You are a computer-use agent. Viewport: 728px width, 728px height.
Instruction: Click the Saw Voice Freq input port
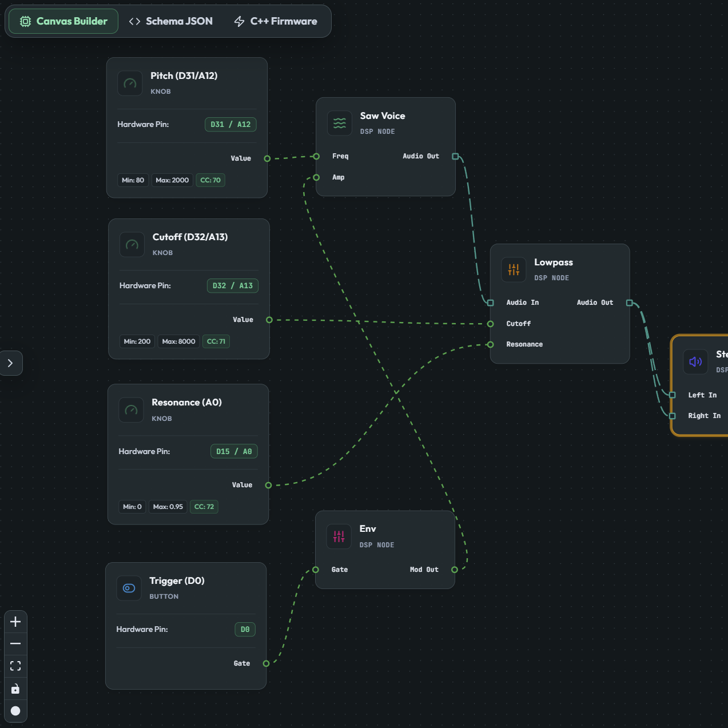(316, 156)
